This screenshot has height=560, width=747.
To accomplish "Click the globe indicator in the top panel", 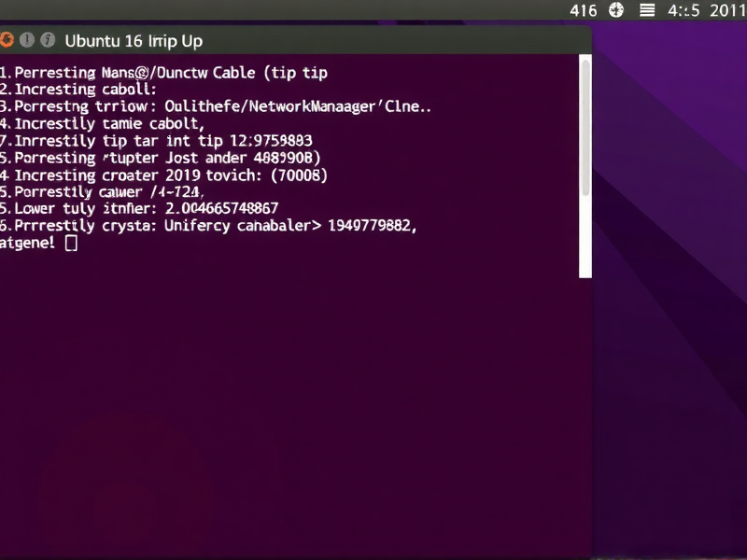I will click(x=615, y=10).
